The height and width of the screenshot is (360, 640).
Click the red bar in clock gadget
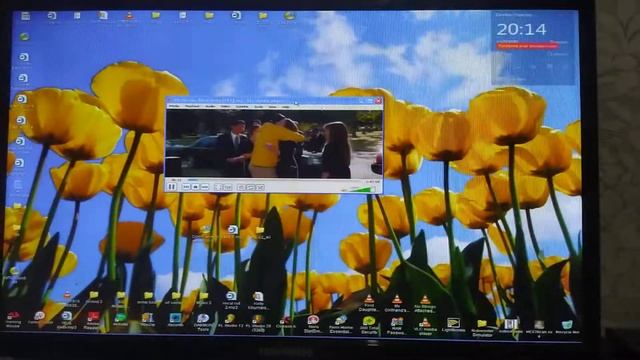point(527,46)
